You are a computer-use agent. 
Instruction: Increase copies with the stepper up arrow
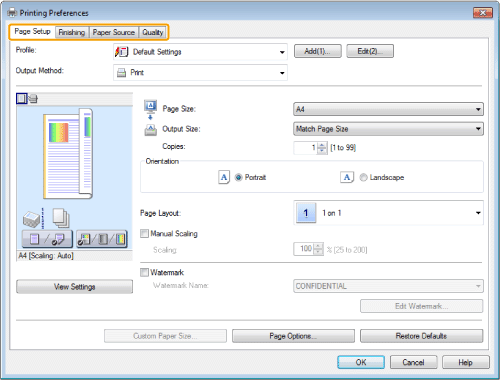click(322, 145)
